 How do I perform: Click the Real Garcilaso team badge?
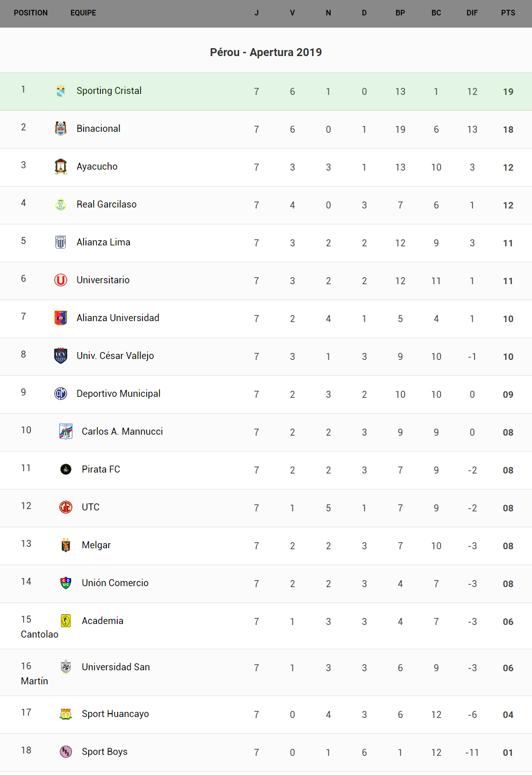pos(61,204)
